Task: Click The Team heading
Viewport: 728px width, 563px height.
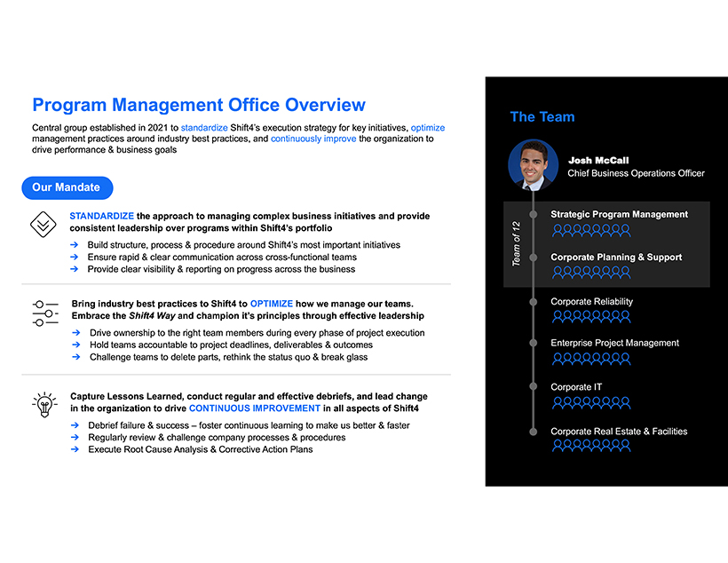Action: [542, 116]
